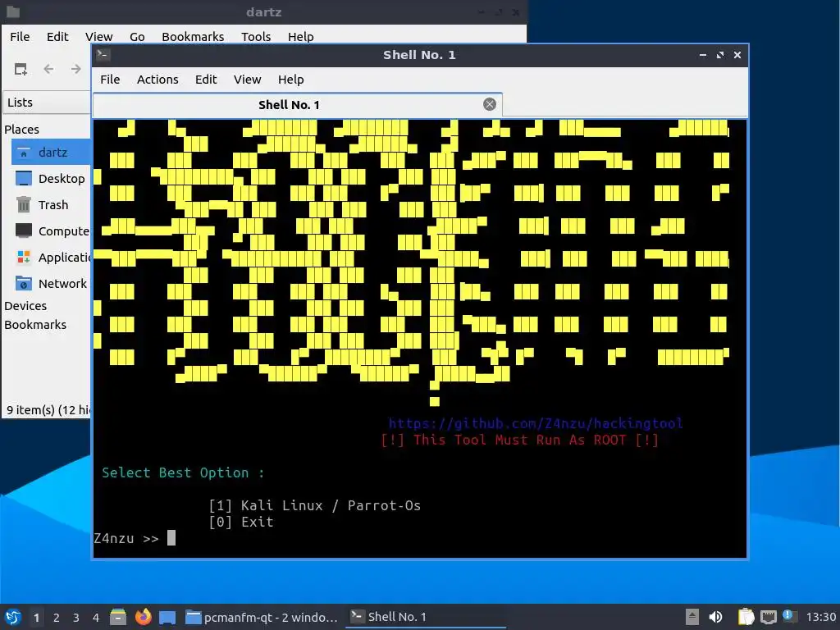Open the Edit menu in the Shell terminal
The height and width of the screenshot is (630, 840).
206,80
